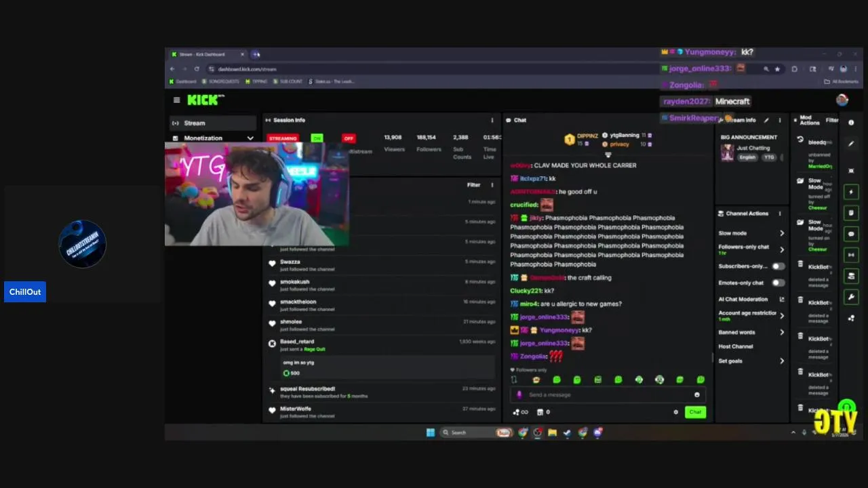Click Host Channel action

pos(736,346)
